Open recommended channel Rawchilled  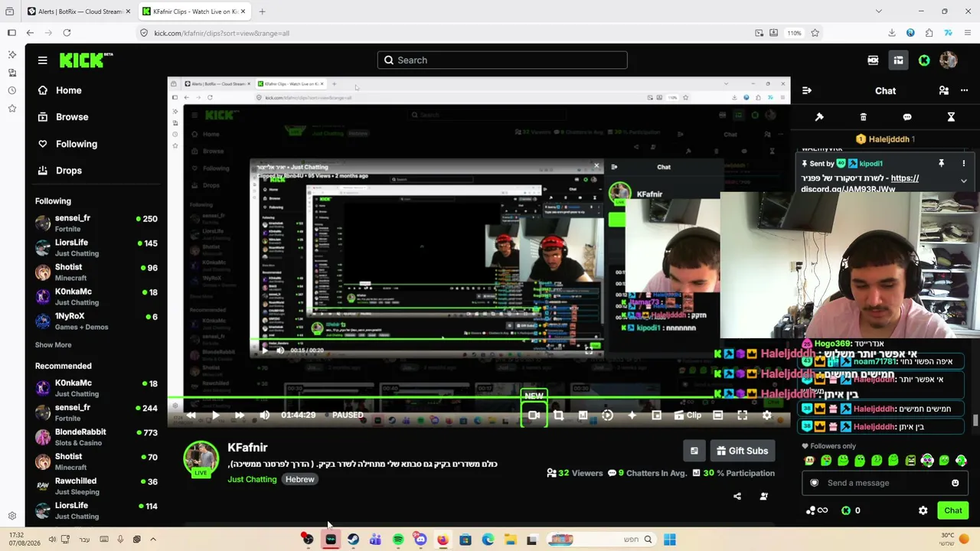point(96,486)
